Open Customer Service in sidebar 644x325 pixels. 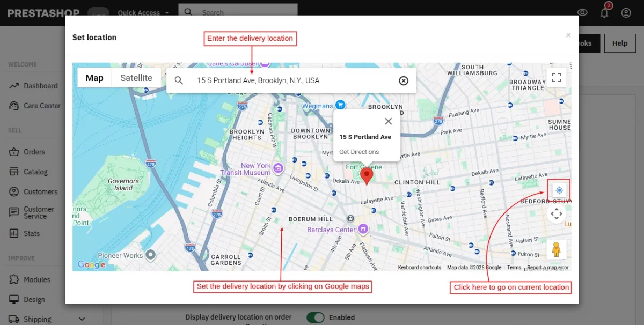coord(39,212)
